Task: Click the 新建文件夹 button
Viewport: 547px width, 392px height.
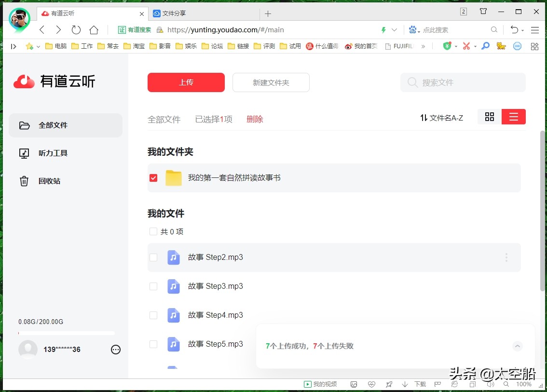Action: coord(271,82)
